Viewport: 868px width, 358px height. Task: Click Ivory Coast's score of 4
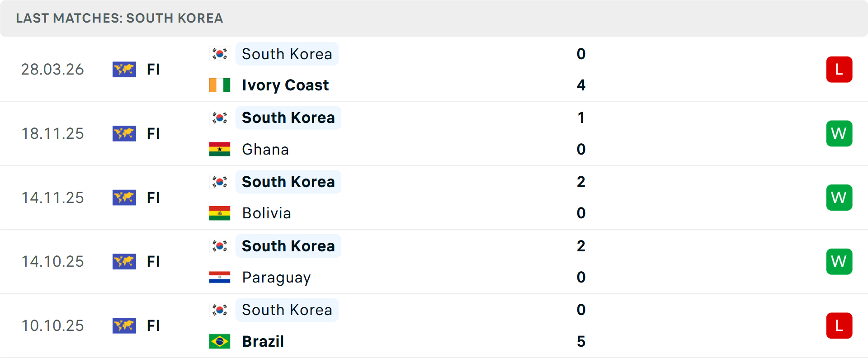[x=581, y=85]
